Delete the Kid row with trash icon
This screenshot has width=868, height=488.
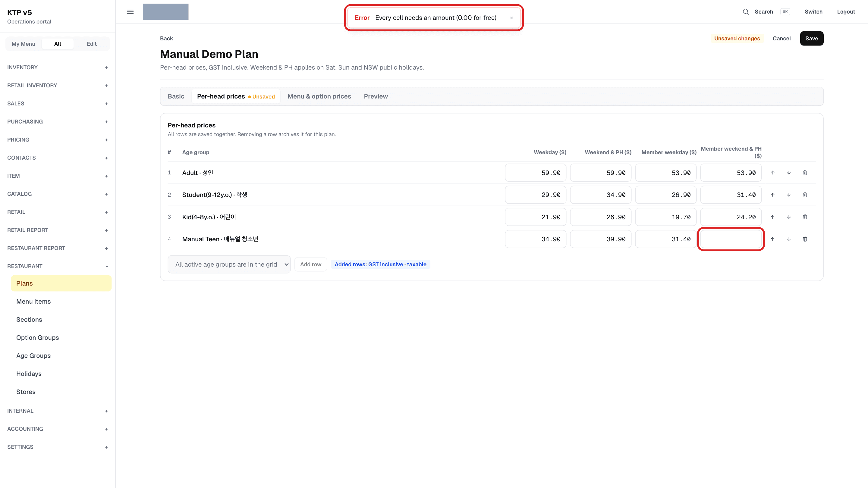[805, 217]
